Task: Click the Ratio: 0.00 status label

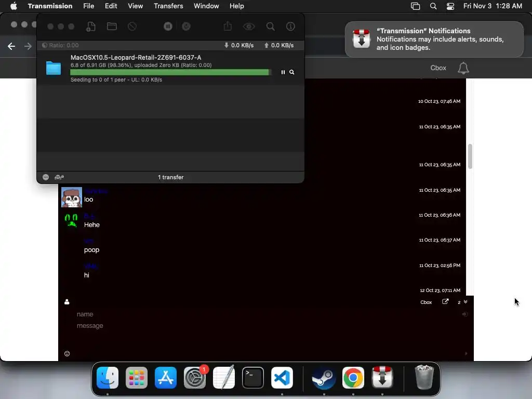Action: coord(60,45)
